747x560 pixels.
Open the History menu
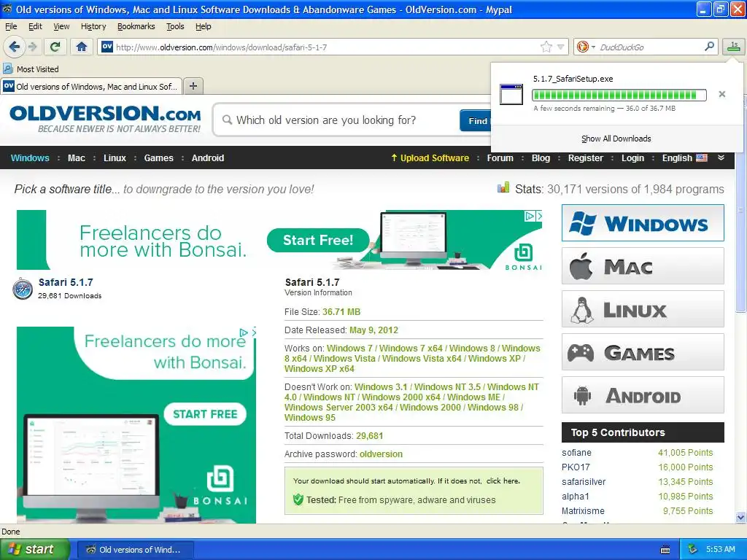(x=93, y=26)
